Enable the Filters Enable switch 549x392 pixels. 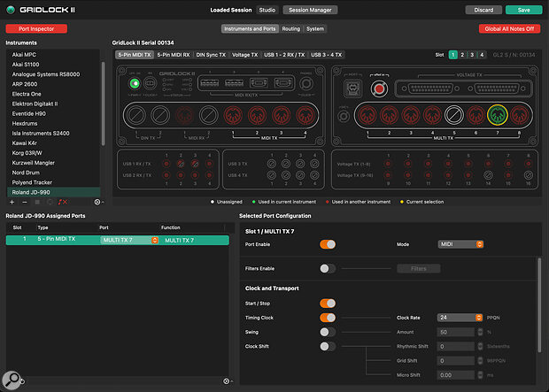click(x=328, y=268)
